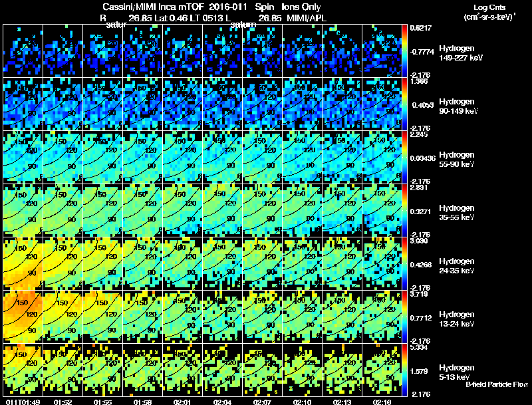
Task: Select the '-0.7774' color scale value
Action: 422,53
